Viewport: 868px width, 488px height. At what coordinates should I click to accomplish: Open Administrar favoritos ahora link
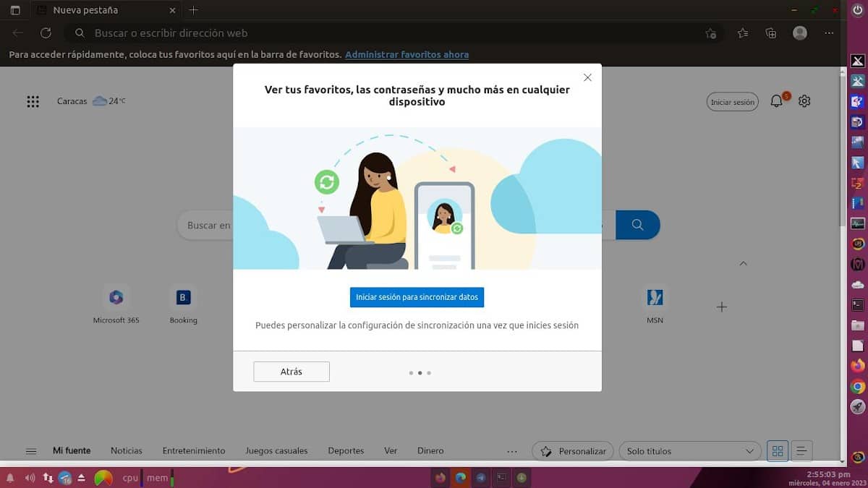tap(406, 54)
